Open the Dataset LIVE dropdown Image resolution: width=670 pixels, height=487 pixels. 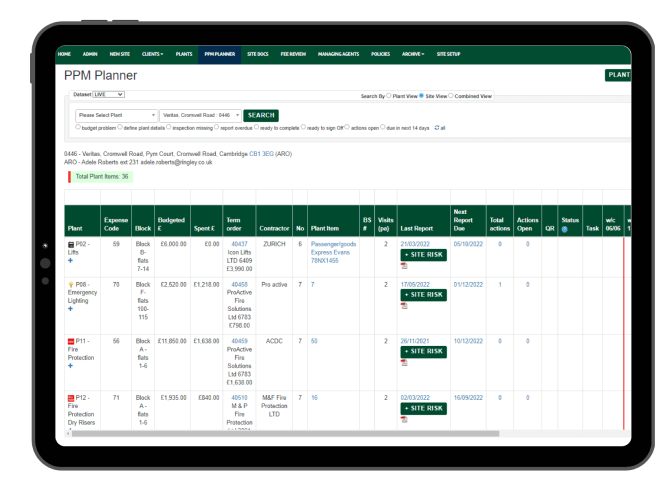point(107,95)
